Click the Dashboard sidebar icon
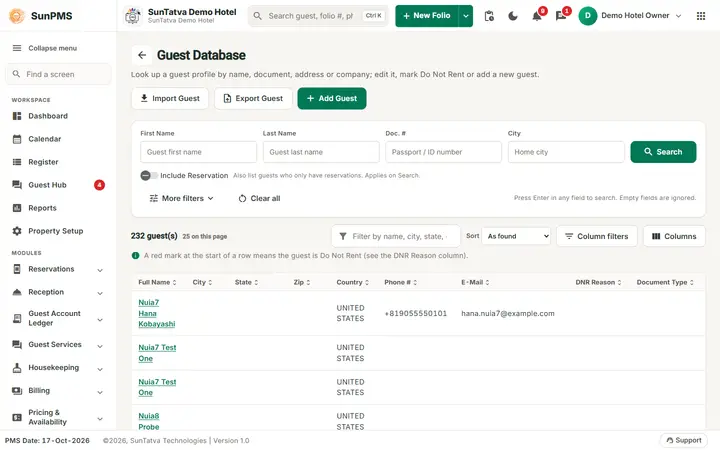The height and width of the screenshot is (450, 720). (x=17, y=116)
